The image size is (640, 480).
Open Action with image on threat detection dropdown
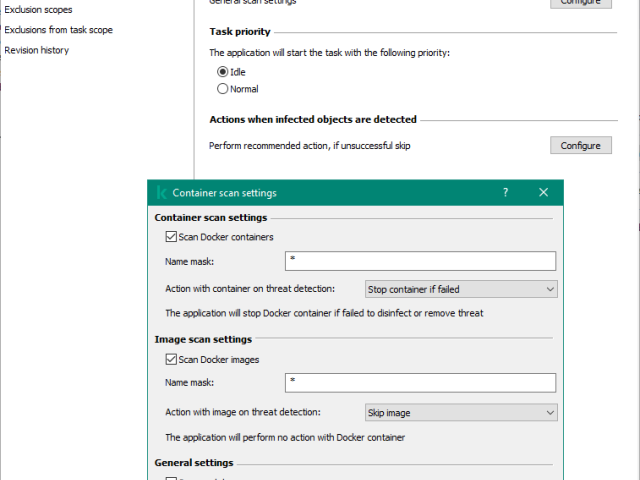(461, 412)
